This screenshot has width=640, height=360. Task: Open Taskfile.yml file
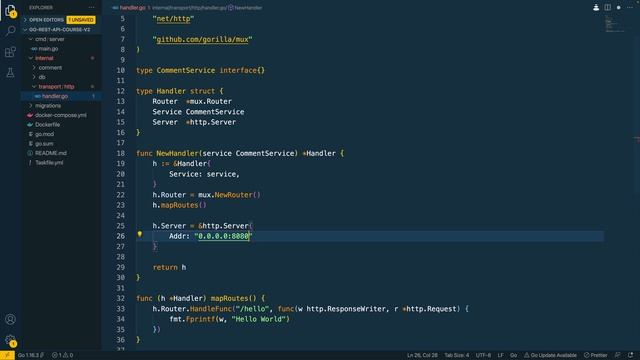click(49, 162)
